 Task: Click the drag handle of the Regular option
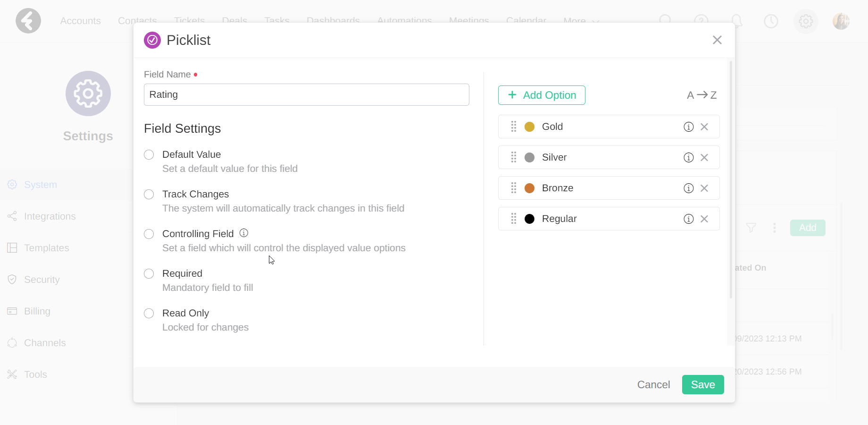tap(514, 219)
